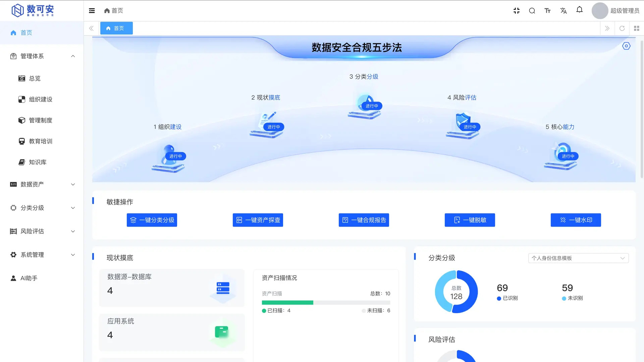The image size is (644, 362).
Task: Click the home breadcrumb 首页
Action: [x=114, y=11]
